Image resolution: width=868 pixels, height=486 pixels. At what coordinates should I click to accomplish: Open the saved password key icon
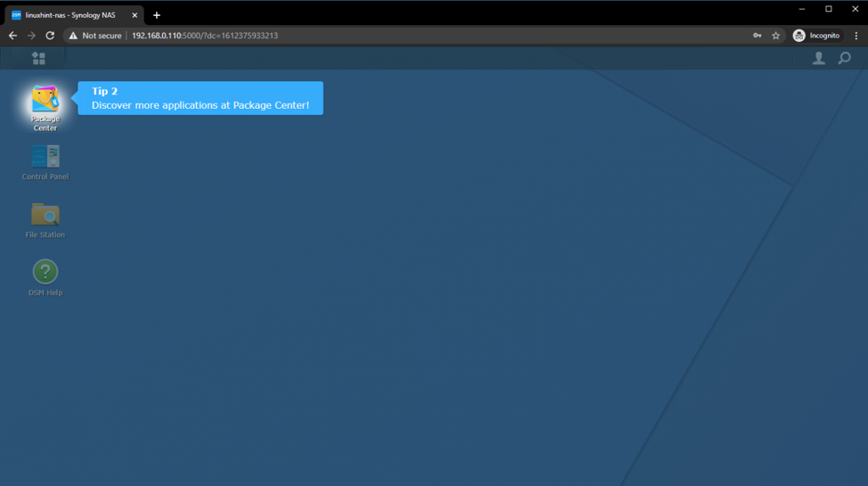coord(757,36)
